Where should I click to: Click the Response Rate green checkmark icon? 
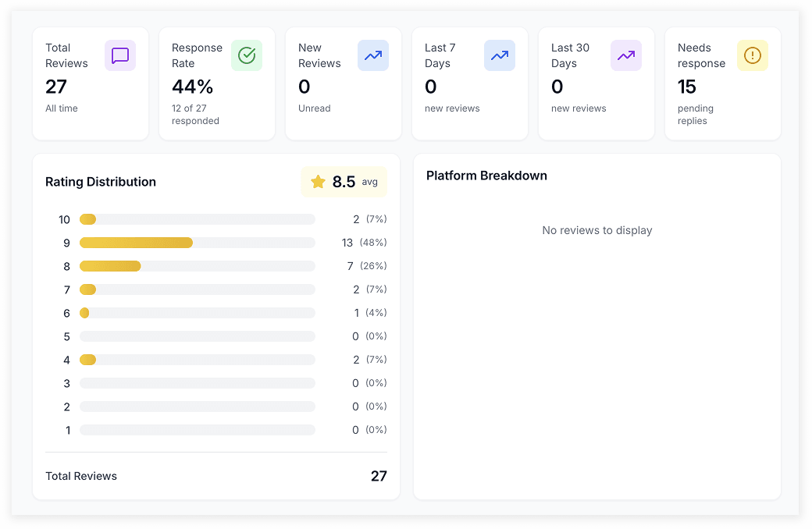point(247,55)
